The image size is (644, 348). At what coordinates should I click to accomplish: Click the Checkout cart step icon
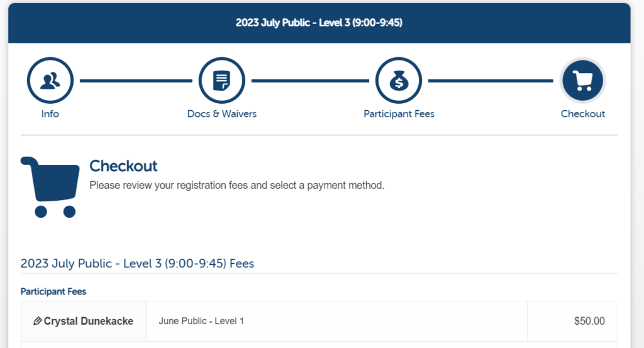point(582,81)
